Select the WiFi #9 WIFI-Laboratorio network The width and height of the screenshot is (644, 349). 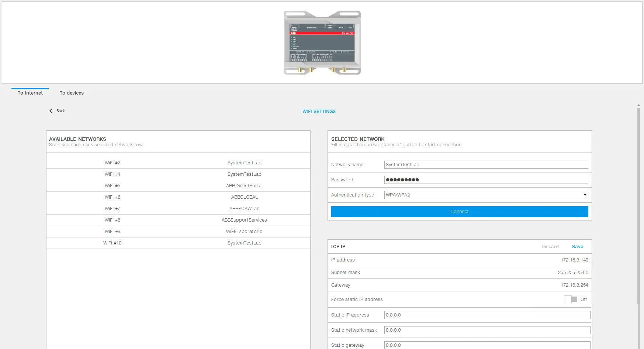[x=178, y=232]
